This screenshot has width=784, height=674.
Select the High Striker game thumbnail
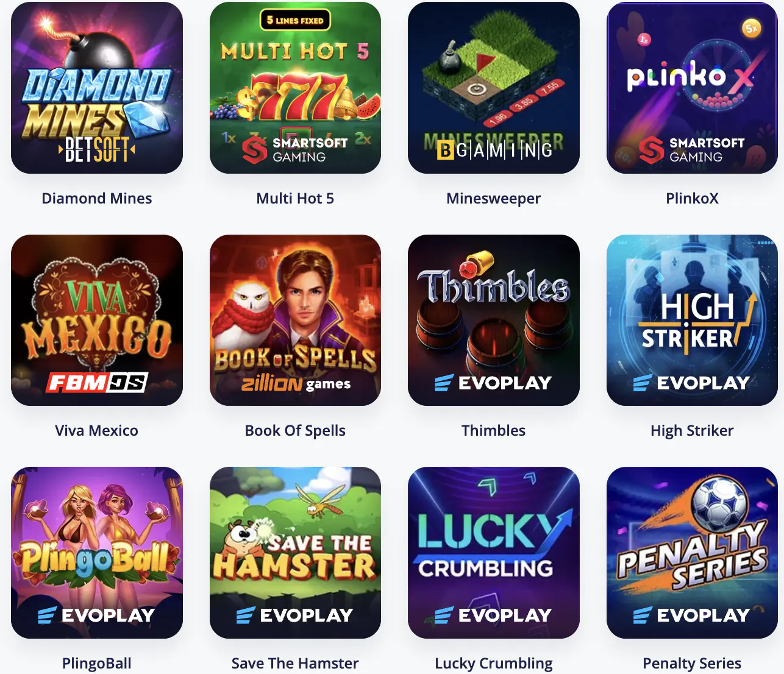[692, 320]
